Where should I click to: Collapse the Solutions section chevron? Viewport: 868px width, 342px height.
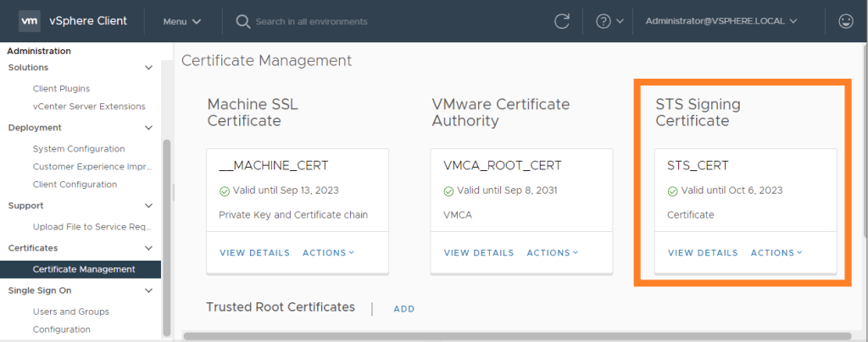[x=148, y=68]
